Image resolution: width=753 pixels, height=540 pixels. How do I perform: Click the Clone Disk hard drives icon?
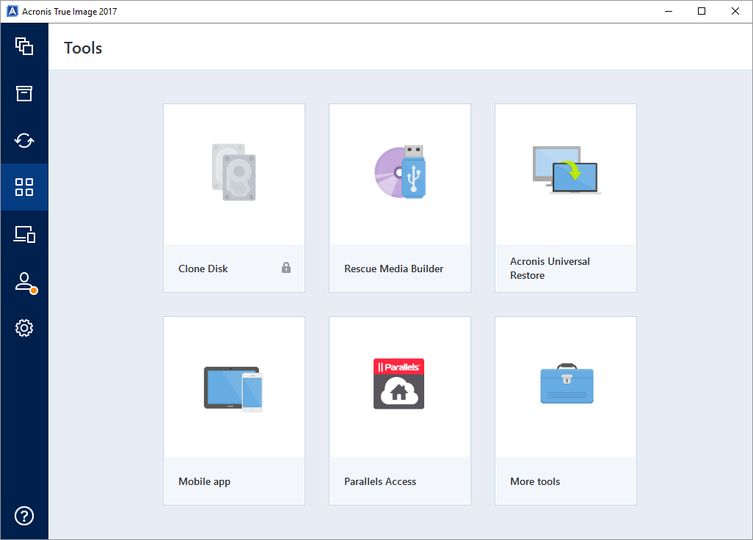pyautogui.click(x=234, y=172)
